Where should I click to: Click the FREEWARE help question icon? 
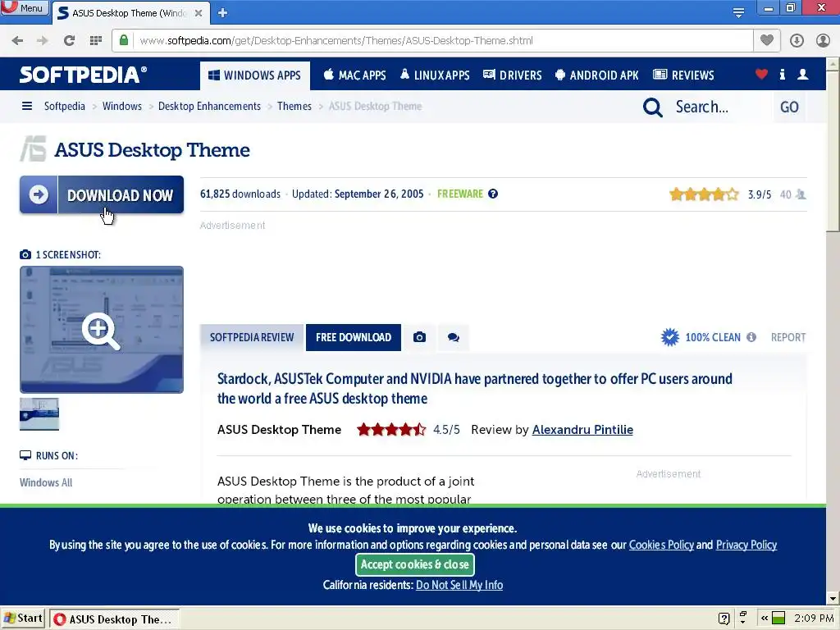click(493, 194)
